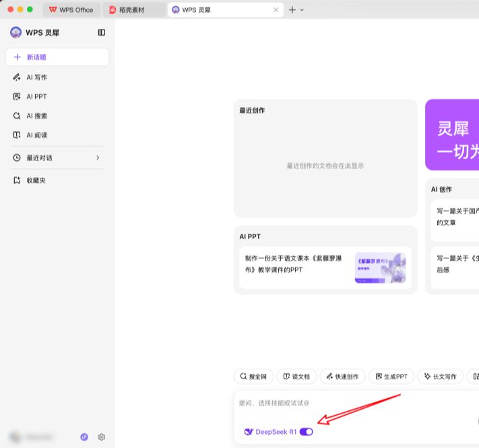The height and width of the screenshot is (448, 479).
Task: Click the purple round icon beside settings gear
Action: (x=84, y=437)
